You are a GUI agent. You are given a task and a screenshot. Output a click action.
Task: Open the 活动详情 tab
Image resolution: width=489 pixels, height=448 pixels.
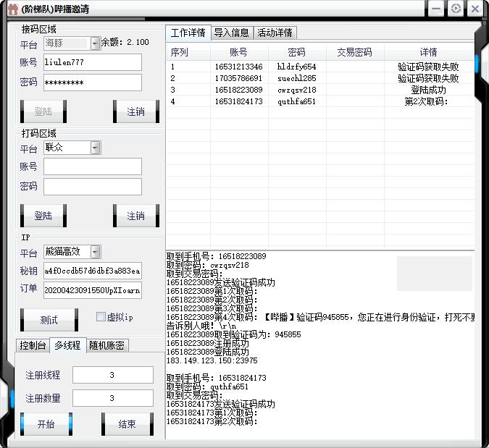275,33
